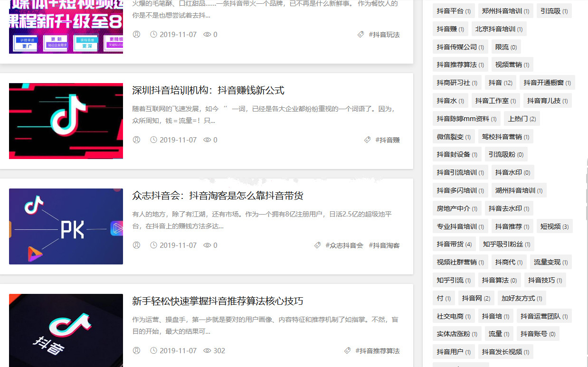Select the 北京抖音培训 tag

click(x=499, y=29)
